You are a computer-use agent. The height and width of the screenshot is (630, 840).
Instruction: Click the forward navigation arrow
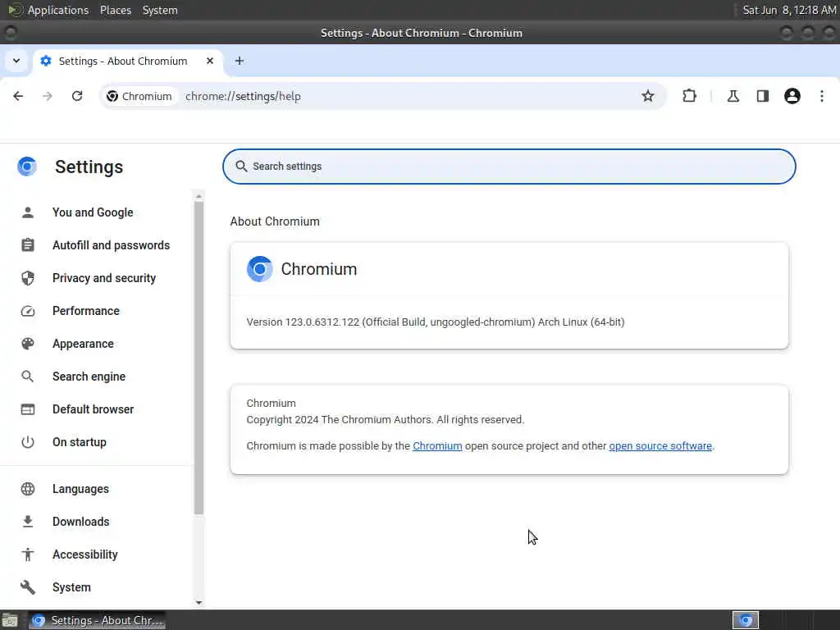[48, 96]
